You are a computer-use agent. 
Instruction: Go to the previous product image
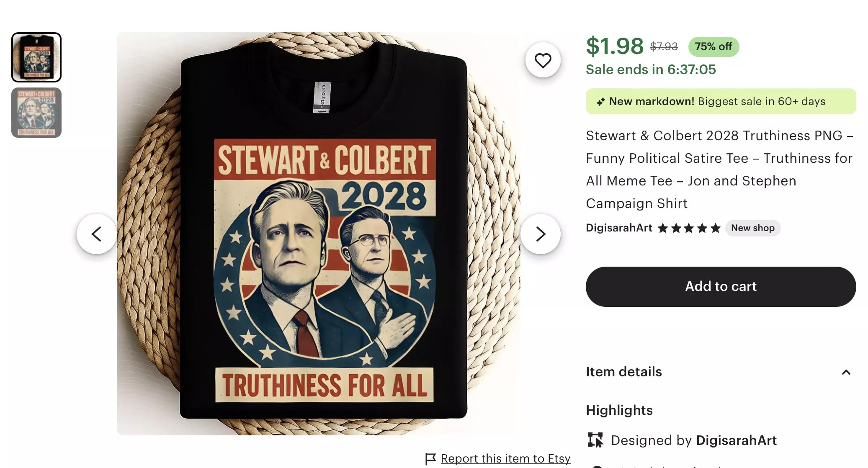click(x=97, y=234)
